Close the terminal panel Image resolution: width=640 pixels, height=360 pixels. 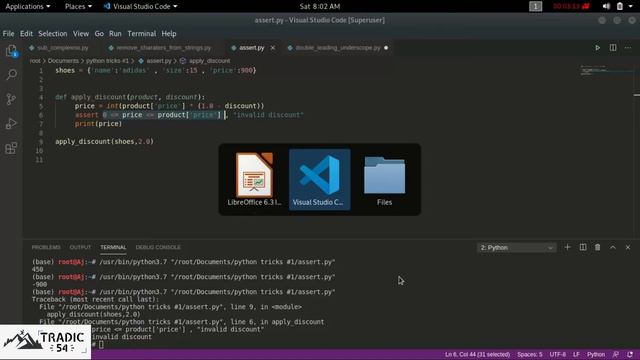[x=628, y=247]
